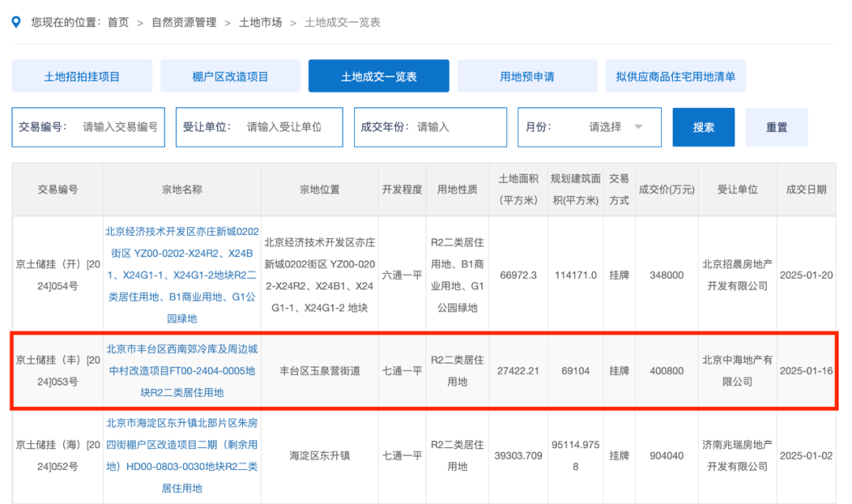Open the 海淀区东升镇 parcel name link
The width and height of the screenshot is (852, 504).
coord(182,456)
